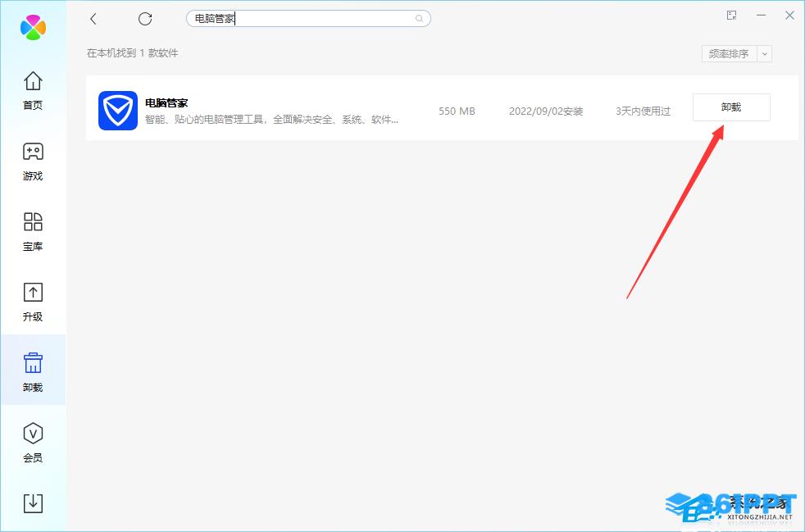Viewport: 805px width, 532px height.
Task: Click the 电脑管家 app title
Action: [x=166, y=102]
